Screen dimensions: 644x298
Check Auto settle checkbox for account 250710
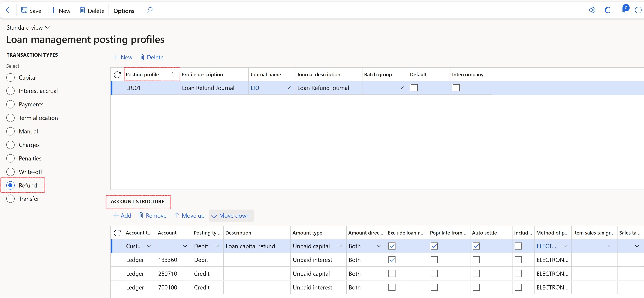point(476,274)
